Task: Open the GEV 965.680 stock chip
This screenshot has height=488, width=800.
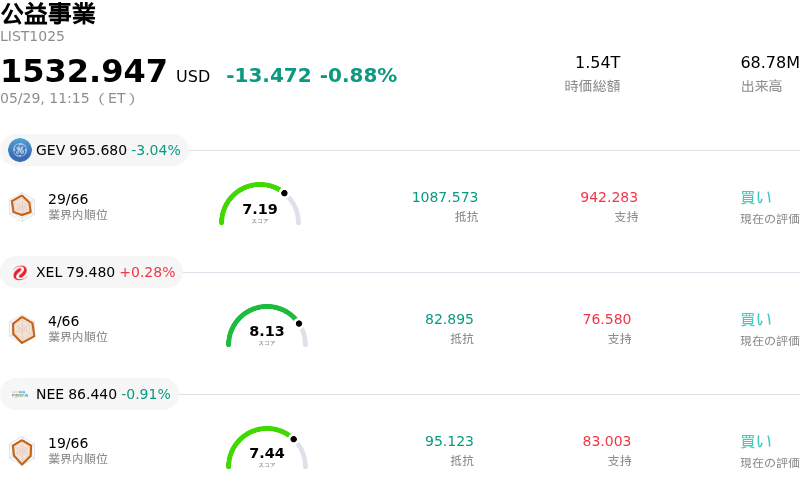Action: pos(94,150)
